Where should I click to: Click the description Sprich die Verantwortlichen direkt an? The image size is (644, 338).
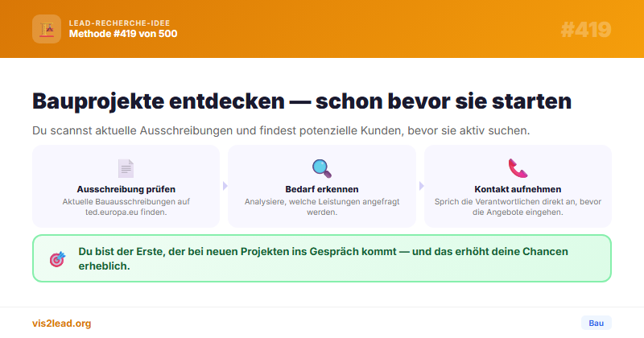pos(518,207)
